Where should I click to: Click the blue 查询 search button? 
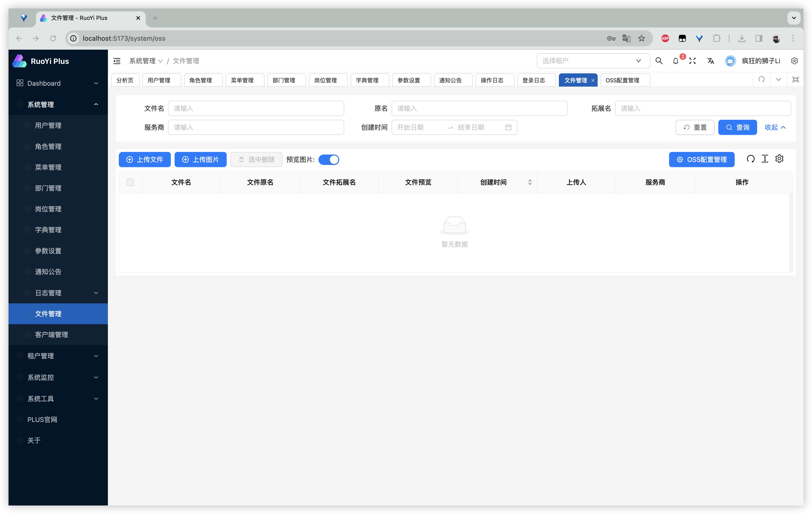737,128
